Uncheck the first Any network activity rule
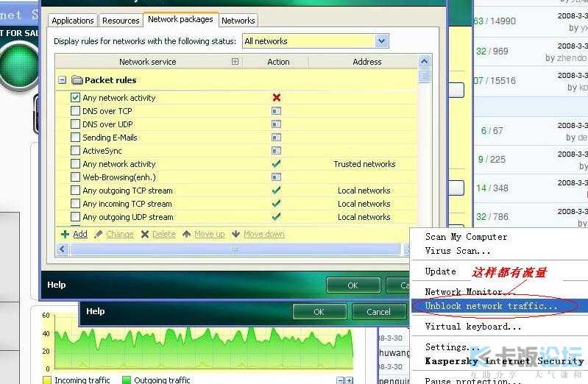Screen dimensions: 588x384 (x=75, y=98)
